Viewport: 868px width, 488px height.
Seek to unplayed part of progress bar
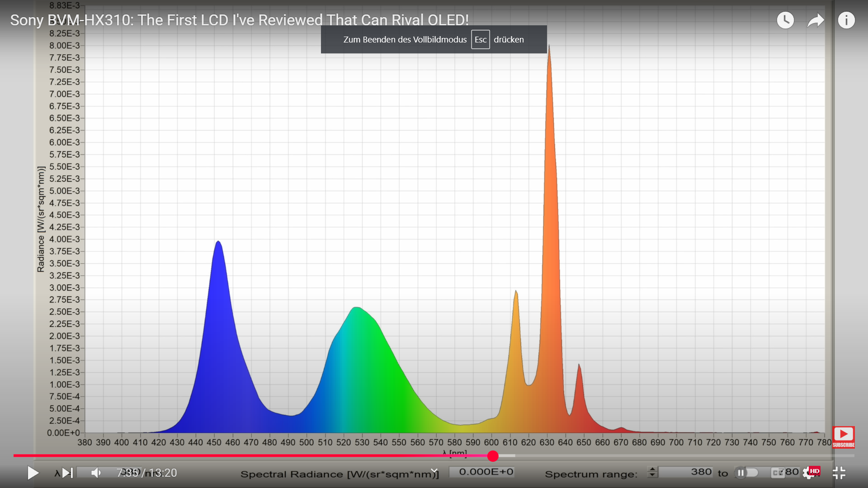[678, 456]
